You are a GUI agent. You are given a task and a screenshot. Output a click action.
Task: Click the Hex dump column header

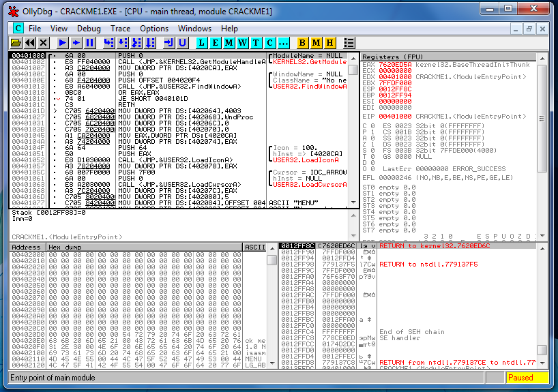click(x=144, y=247)
